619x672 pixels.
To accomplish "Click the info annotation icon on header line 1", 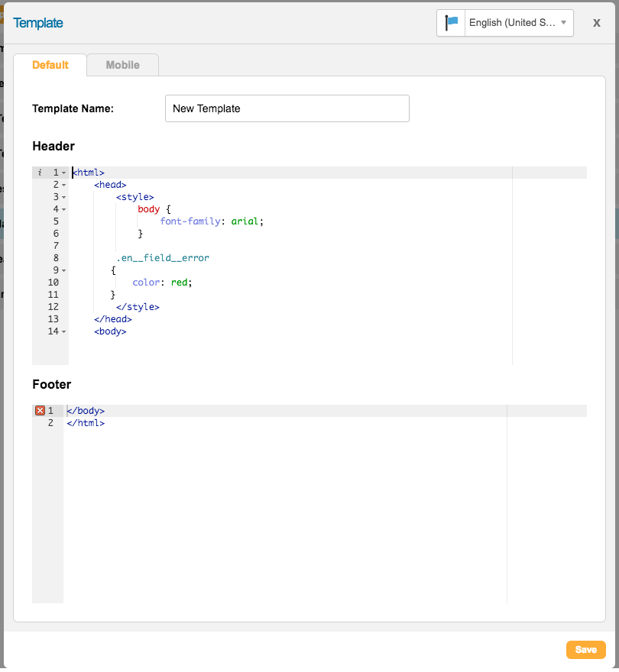I will tap(38, 172).
